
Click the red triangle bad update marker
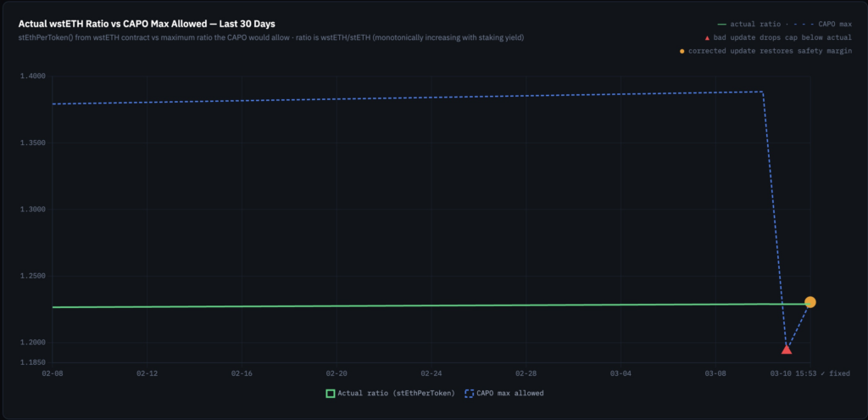click(x=786, y=349)
